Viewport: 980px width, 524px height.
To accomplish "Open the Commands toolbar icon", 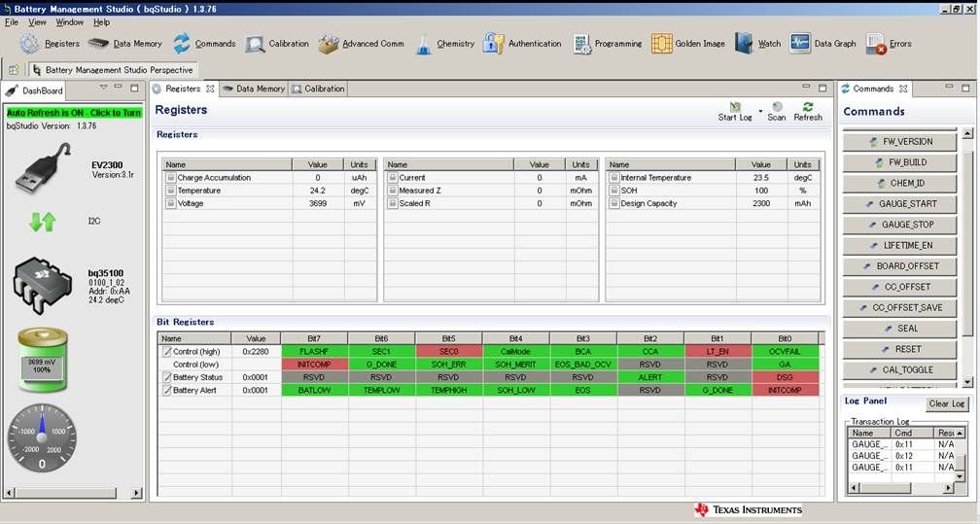I will 181,43.
